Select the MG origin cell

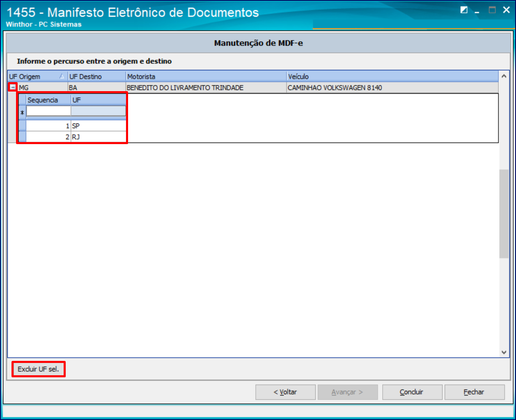pos(43,87)
